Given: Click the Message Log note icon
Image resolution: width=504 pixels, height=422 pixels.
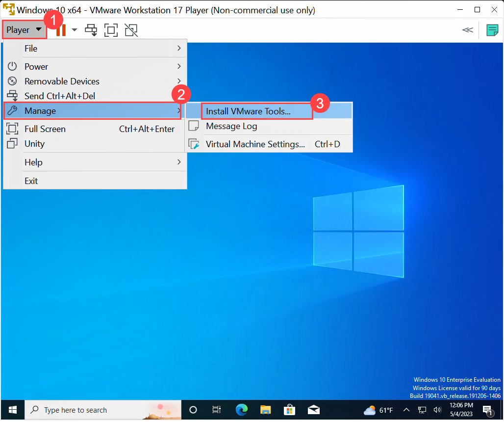Looking at the screenshot, I should coord(194,126).
